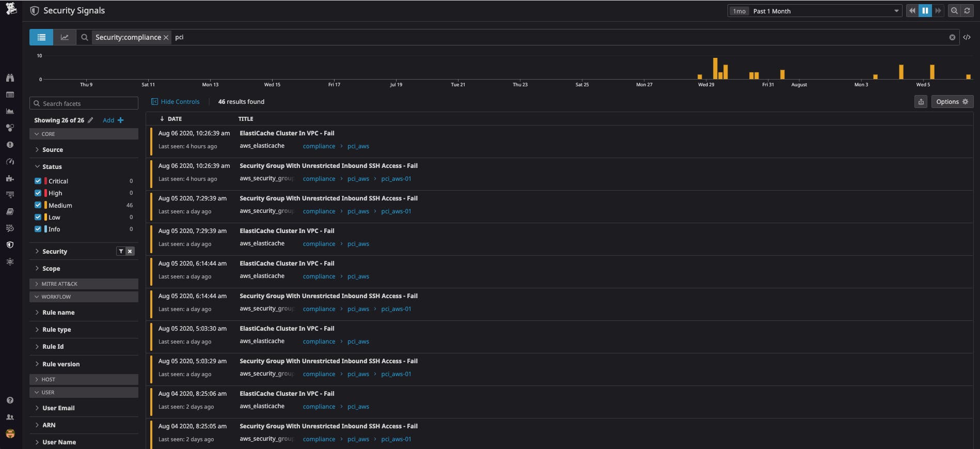The image size is (980, 449).
Task: Open the integrations puzzle sidebar icon
Action: pyautogui.click(x=10, y=178)
